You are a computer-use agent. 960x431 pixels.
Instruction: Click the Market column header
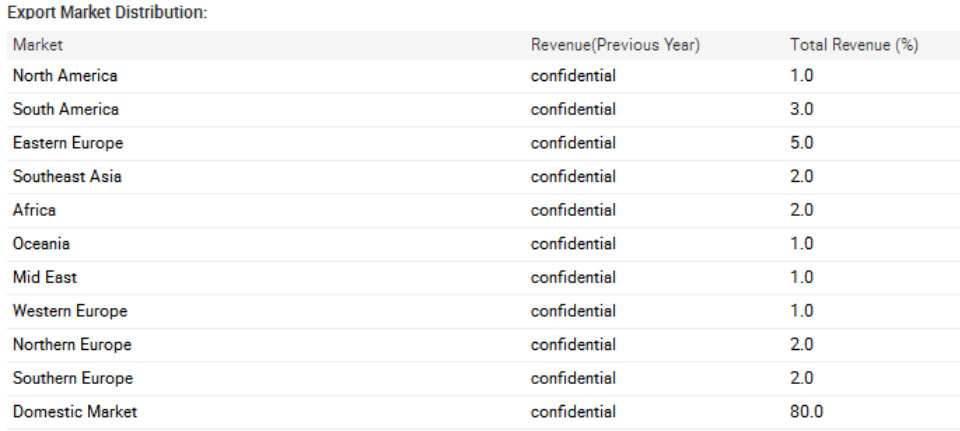tap(38, 45)
